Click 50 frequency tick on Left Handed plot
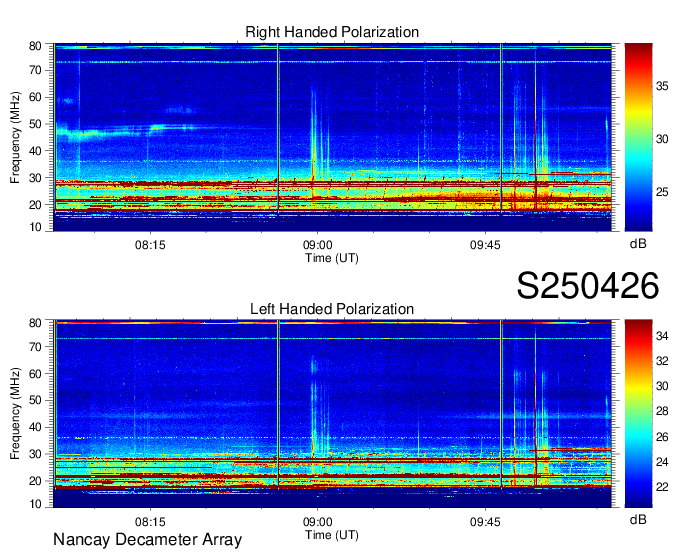 35,400
